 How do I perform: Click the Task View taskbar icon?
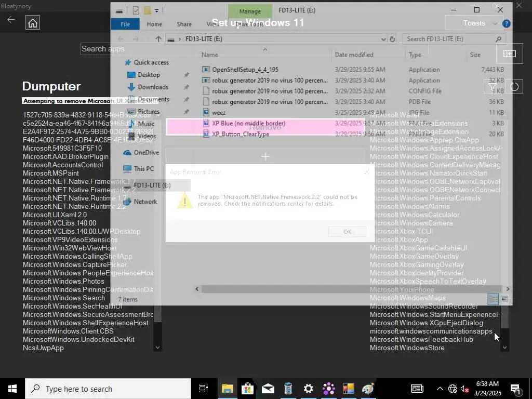click(x=204, y=389)
